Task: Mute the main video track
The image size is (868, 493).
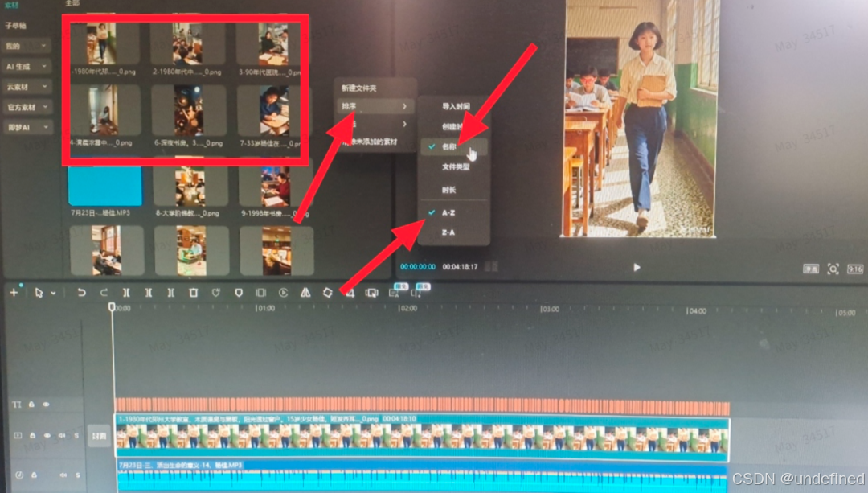Action: [x=62, y=436]
